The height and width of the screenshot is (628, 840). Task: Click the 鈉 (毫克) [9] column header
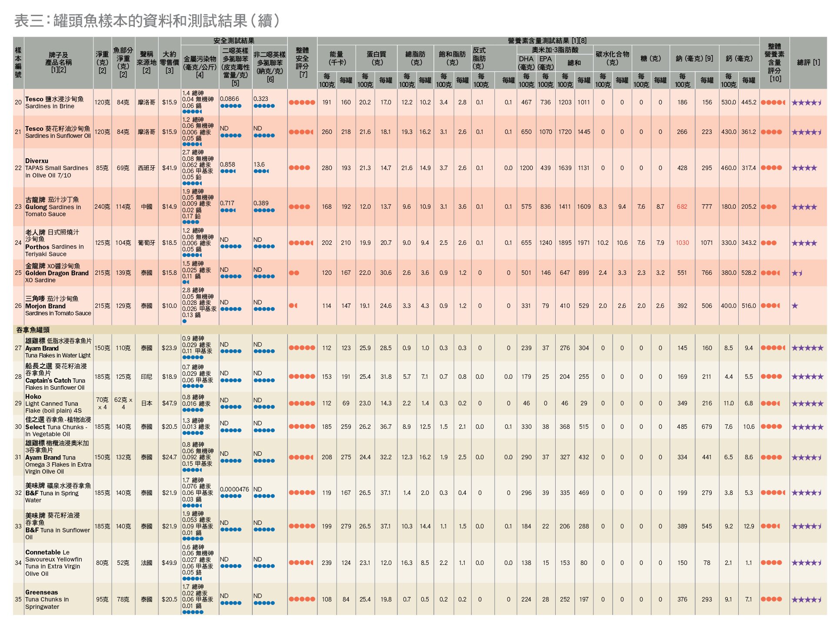click(x=694, y=58)
